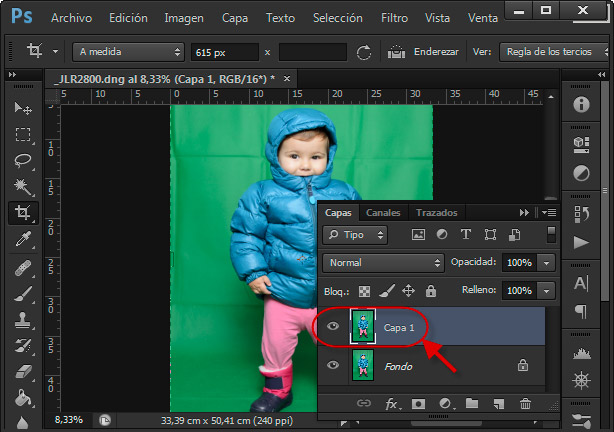The height and width of the screenshot is (432, 614).
Task: Select the Fondo layer thumbnail
Action: coord(363,365)
